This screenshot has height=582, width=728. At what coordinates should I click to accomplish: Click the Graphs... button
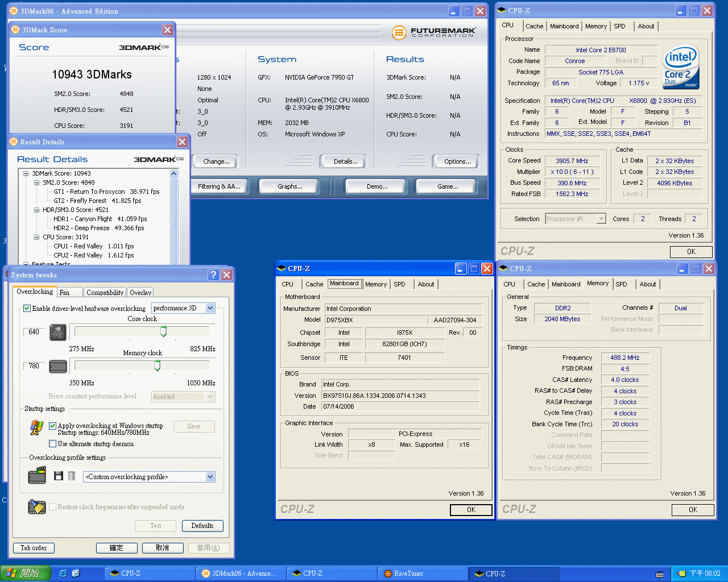(289, 186)
